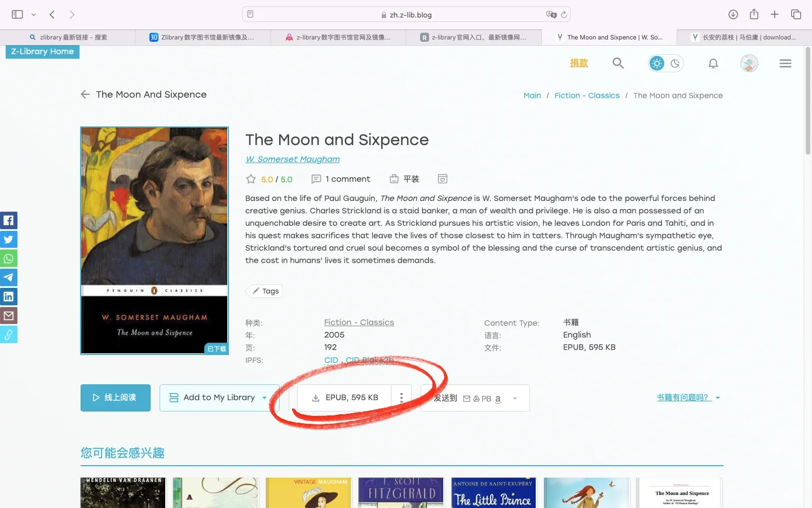Switch to z-library官网入口 tab
Viewport: 812px width, 508px height.
(x=474, y=37)
